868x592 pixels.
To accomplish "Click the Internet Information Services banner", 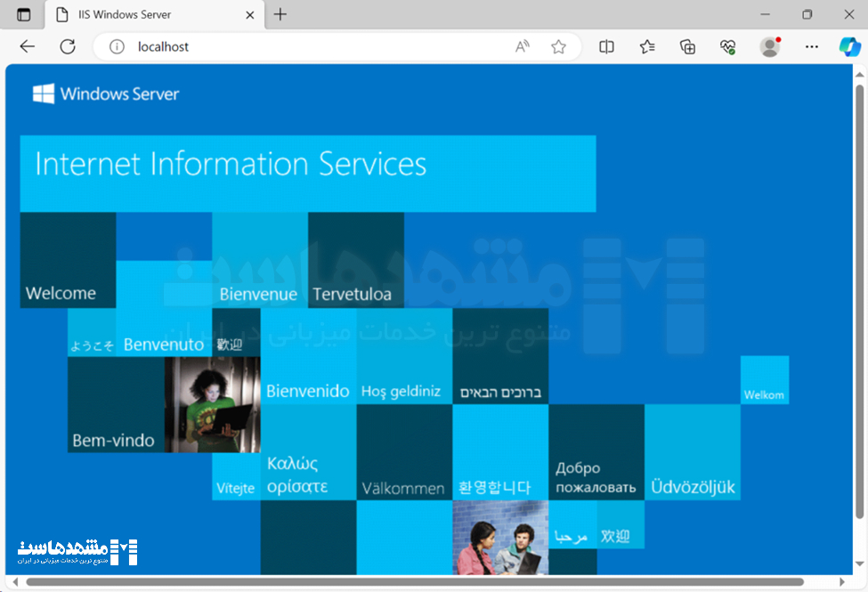I will pyautogui.click(x=308, y=174).
